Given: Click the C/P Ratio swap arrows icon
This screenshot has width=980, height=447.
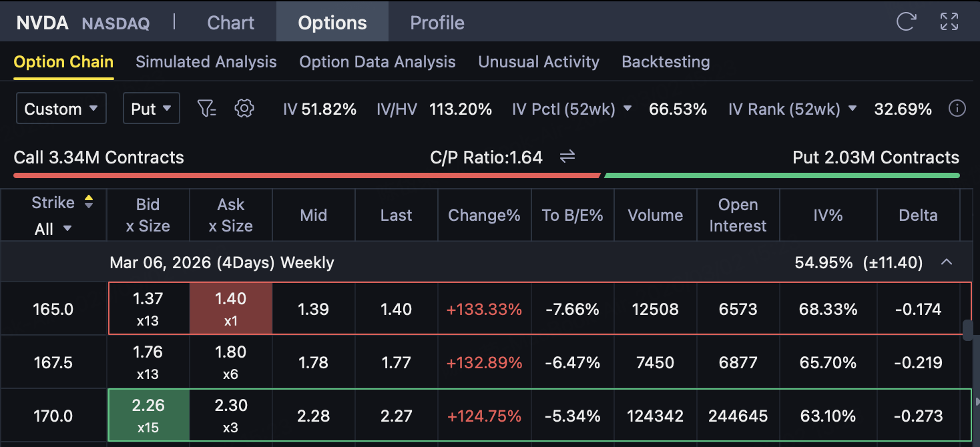Looking at the screenshot, I should click(567, 157).
